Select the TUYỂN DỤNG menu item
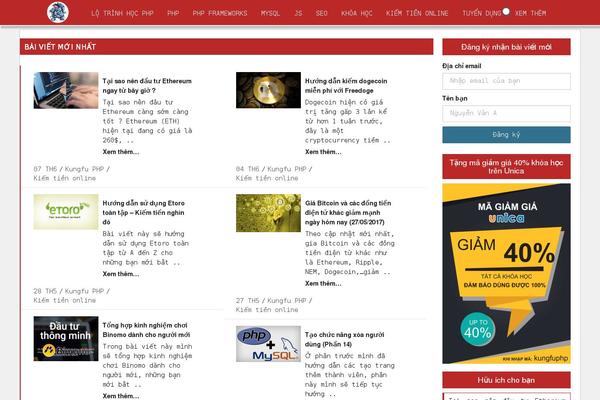Viewport: 600px width, 400px height. 481,13
